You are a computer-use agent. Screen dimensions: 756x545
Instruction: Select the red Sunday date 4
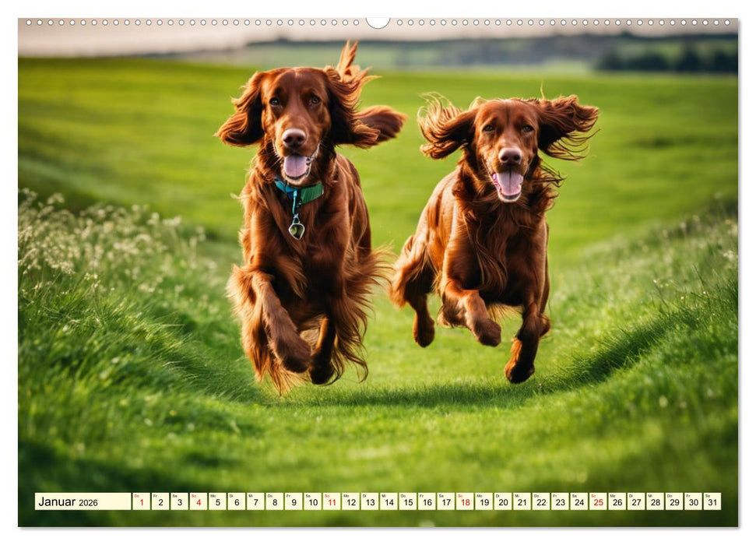coord(197,503)
